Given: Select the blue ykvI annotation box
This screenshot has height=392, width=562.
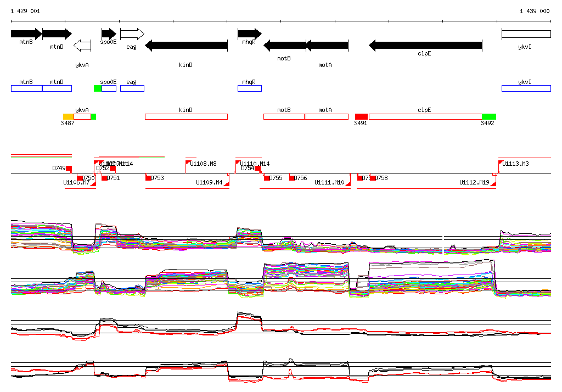Looking at the screenshot, I should tap(526, 88).
